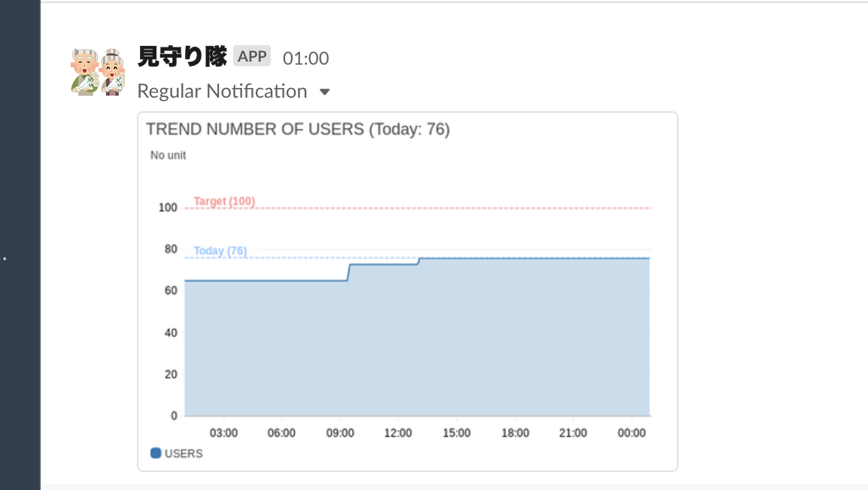Screen dimensions: 868x490
Task: Click the 20 value on the y-axis
Action: tap(169, 374)
